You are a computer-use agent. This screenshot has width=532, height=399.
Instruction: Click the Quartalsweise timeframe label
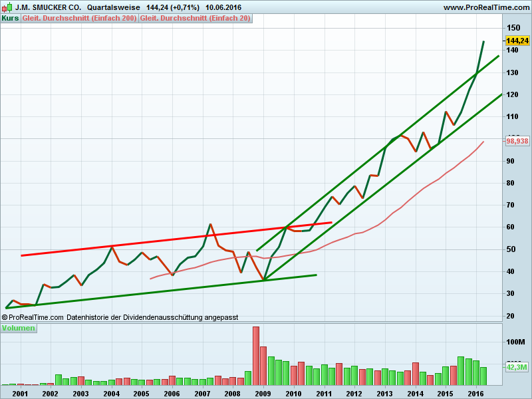click(x=113, y=7)
